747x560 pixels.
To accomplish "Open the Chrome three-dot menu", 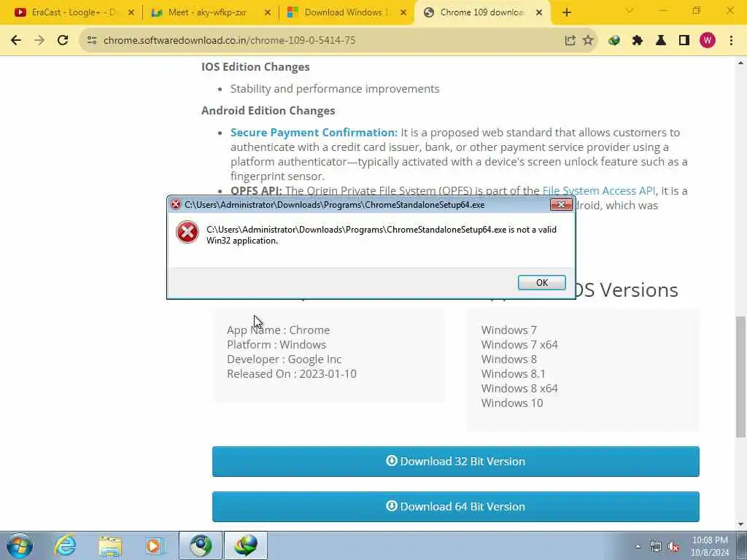I will pos(731,41).
